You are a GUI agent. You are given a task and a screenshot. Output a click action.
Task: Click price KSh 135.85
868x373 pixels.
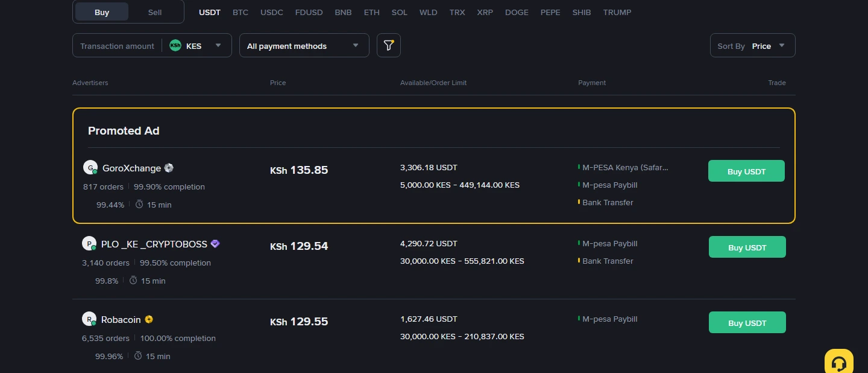(x=299, y=170)
